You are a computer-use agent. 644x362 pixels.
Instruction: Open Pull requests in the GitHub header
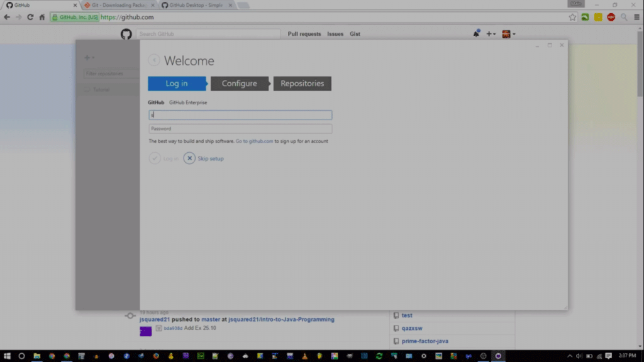tap(304, 33)
